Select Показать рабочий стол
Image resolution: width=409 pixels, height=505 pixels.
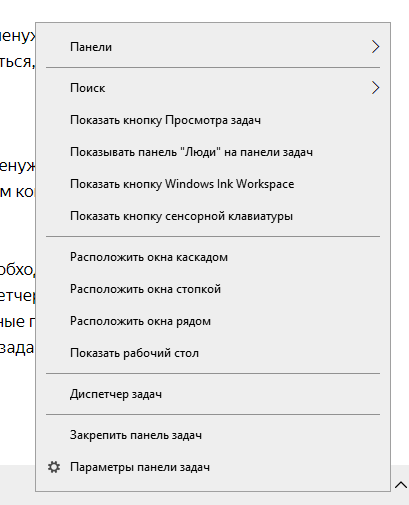coord(213,353)
